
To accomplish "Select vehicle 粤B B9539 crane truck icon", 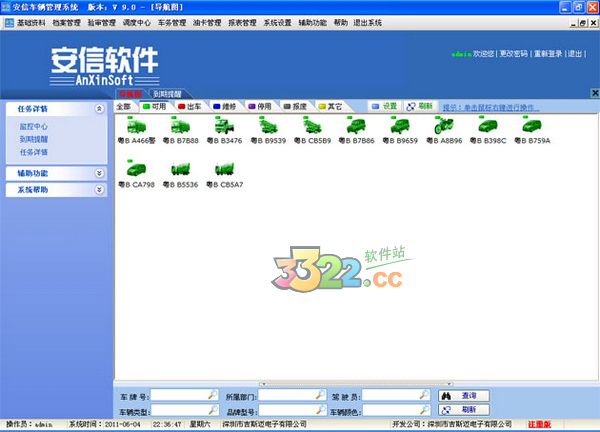I will [x=268, y=126].
